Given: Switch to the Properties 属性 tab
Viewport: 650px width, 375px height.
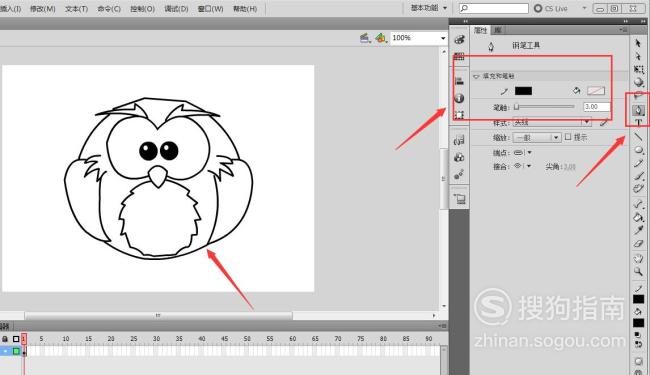Looking at the screenshot, I should [480, 30].
